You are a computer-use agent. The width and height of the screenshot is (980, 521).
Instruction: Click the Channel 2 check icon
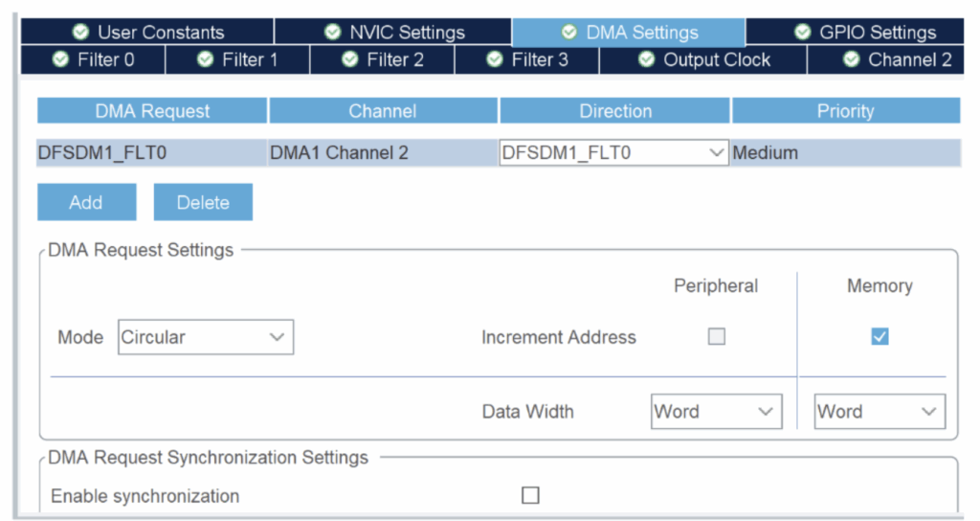(x=851, y=60)
